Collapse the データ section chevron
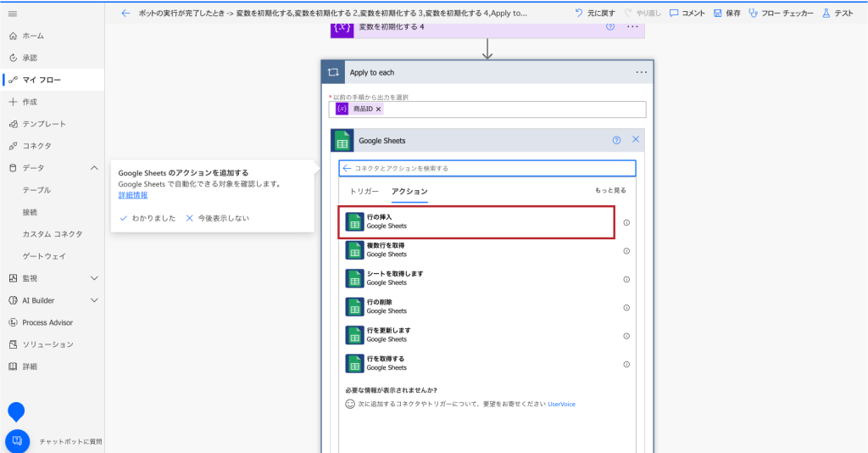The width and height of the screenshot is (868, 453). point(94,168)
